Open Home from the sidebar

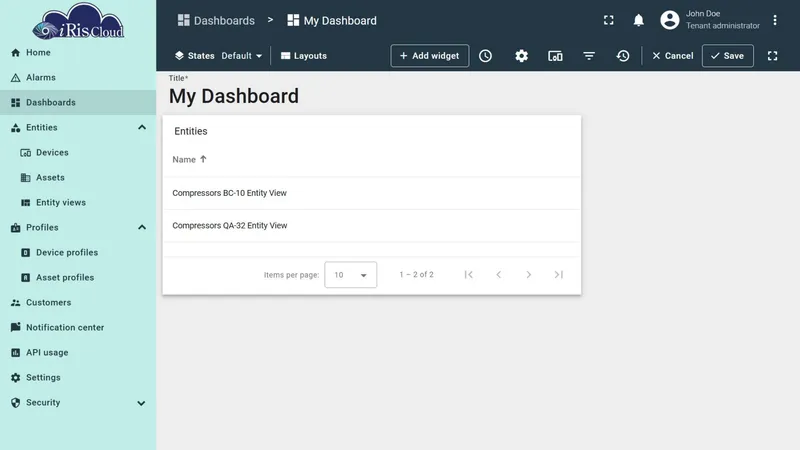[x=78, y=53]
